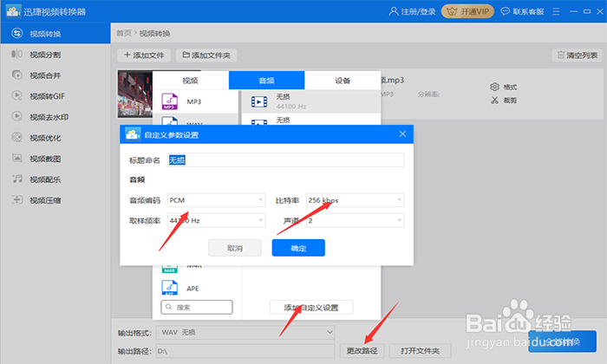Choose the first 无损 44100 Hz preset
The height and width of the screenshot is (364, 607).
tap(311, 101)
